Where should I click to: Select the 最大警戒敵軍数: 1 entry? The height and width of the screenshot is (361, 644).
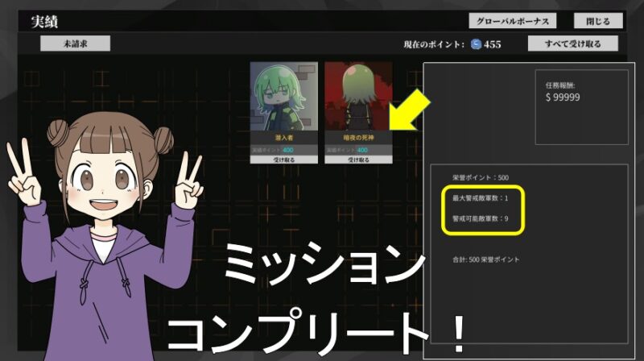click(x=481, y=197)
